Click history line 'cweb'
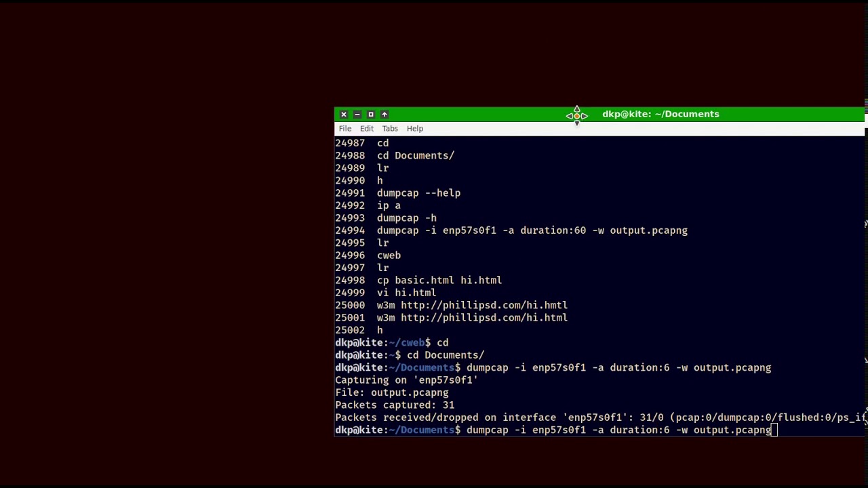Image resolution: width=868 pixels, height=488 pixels. click(x=368, y=256)
